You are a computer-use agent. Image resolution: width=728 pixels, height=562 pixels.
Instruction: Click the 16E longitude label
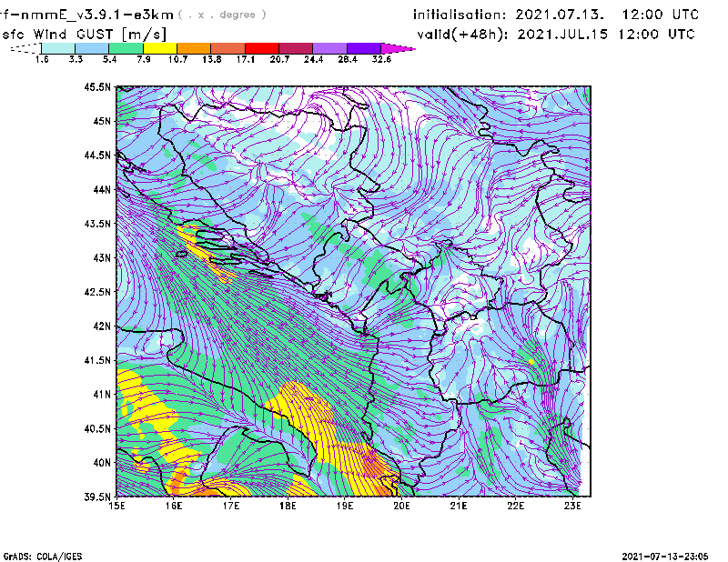174,506
